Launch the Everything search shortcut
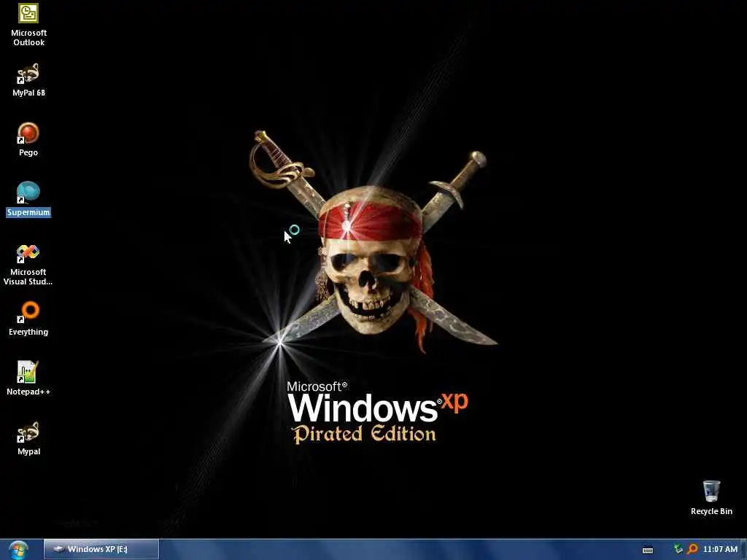The height and width of the screenshot is (560, 747). coord(28,319)
